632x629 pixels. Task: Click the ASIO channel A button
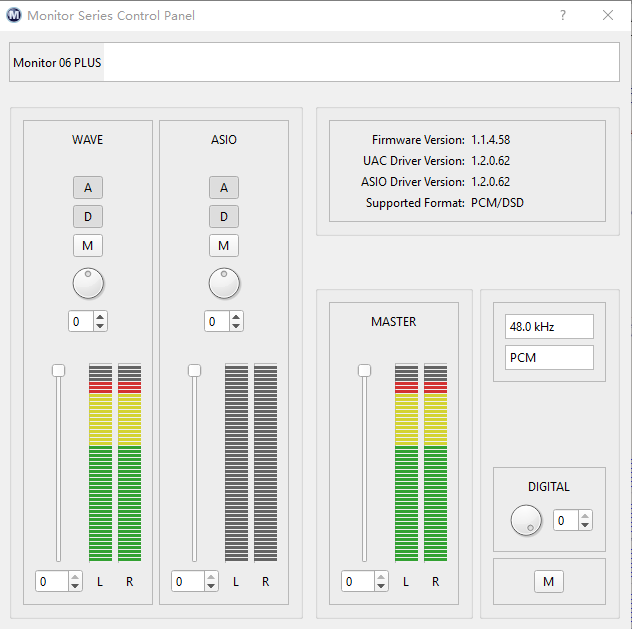(224, 187)
